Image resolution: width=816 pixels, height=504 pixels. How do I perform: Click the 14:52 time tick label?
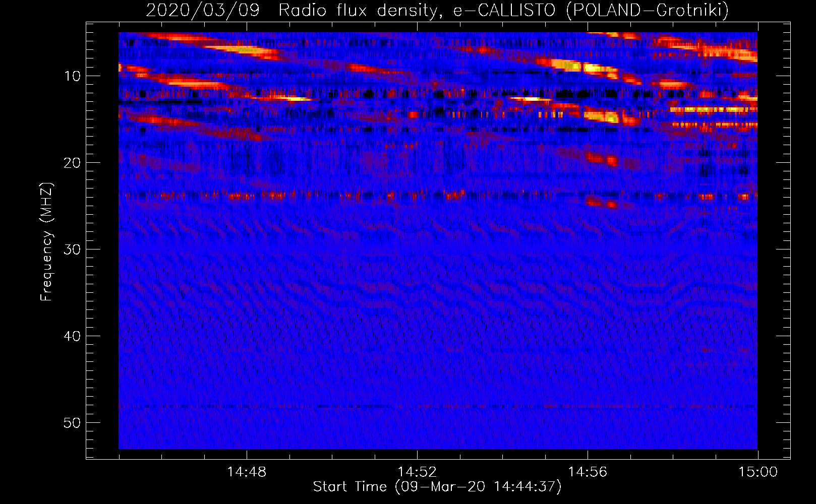point(417,472)
